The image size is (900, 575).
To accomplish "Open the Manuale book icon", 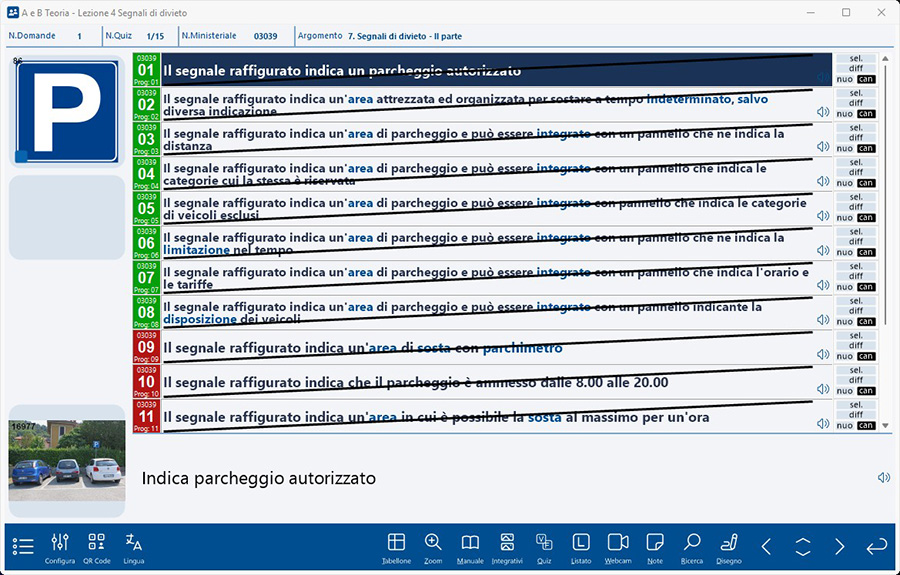I will coord(471,546).
